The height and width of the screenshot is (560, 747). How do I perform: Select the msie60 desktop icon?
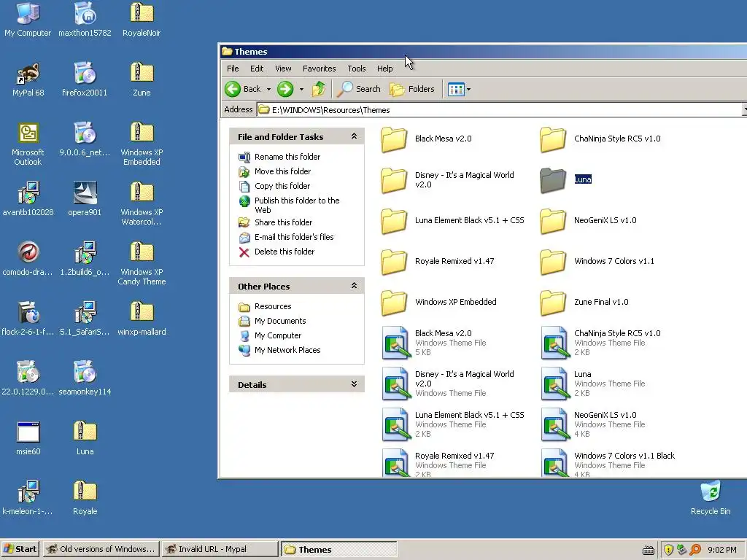(x=28, y=438)
